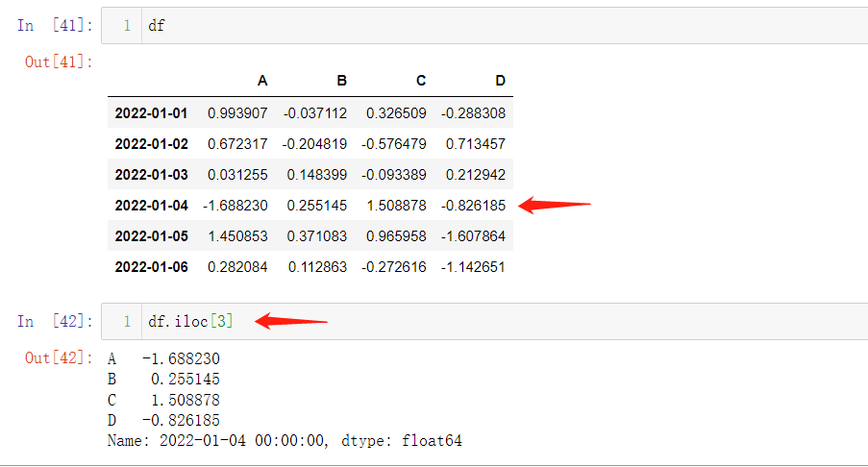Select index label 2022-01-01
The image size is (868, 467).
point(151,113)
